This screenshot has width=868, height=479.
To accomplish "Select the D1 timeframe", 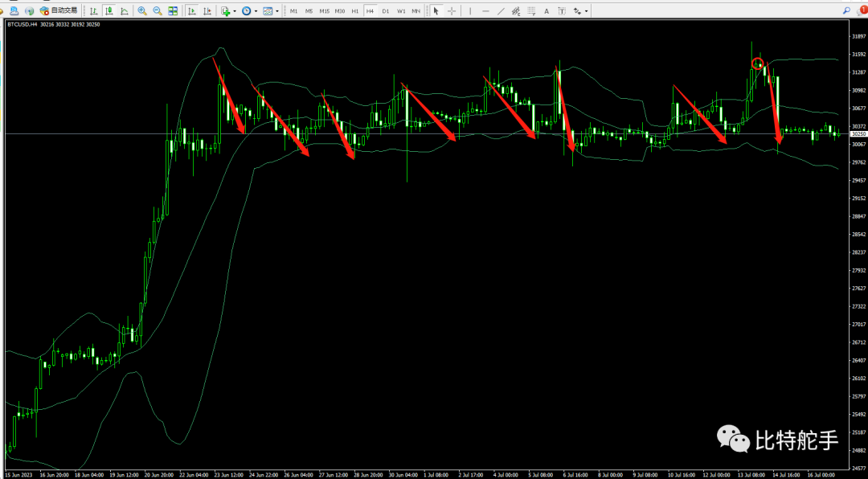I will coord(385,11).
